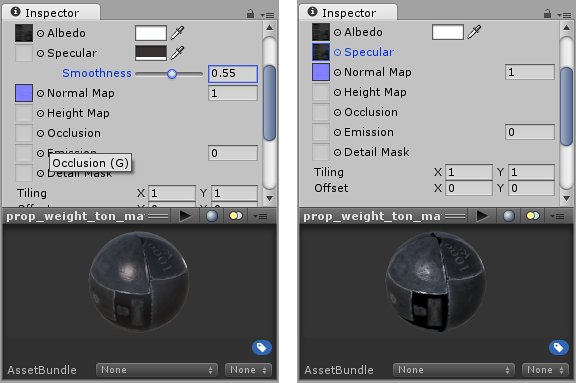Edit right Offset X field
This screenshot has height=383, width=576.
469,188
